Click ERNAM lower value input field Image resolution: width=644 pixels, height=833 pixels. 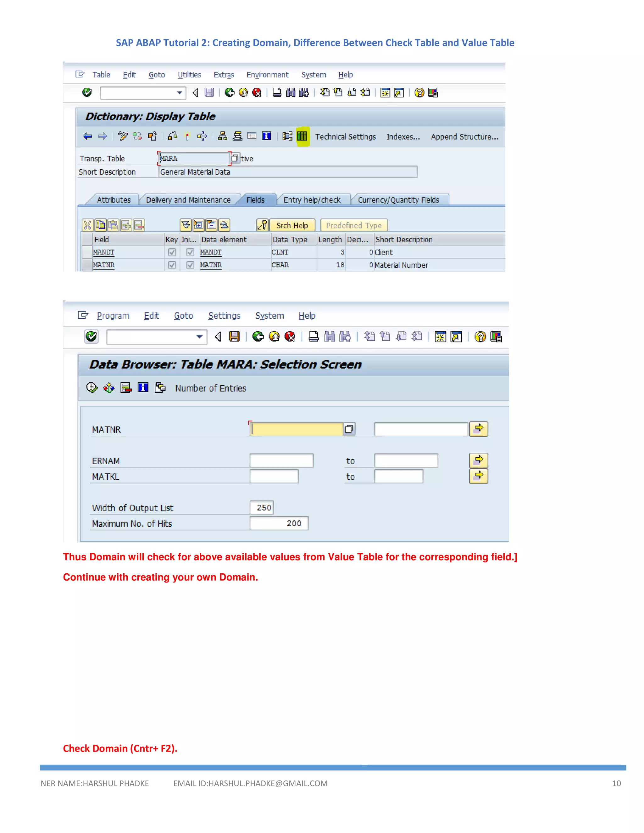pos(281,461)
